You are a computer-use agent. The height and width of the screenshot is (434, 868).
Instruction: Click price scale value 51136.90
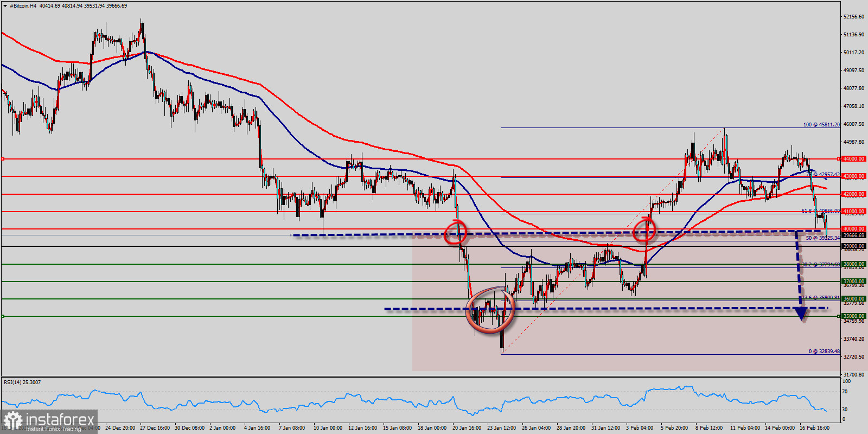click(x=854, y=35)
